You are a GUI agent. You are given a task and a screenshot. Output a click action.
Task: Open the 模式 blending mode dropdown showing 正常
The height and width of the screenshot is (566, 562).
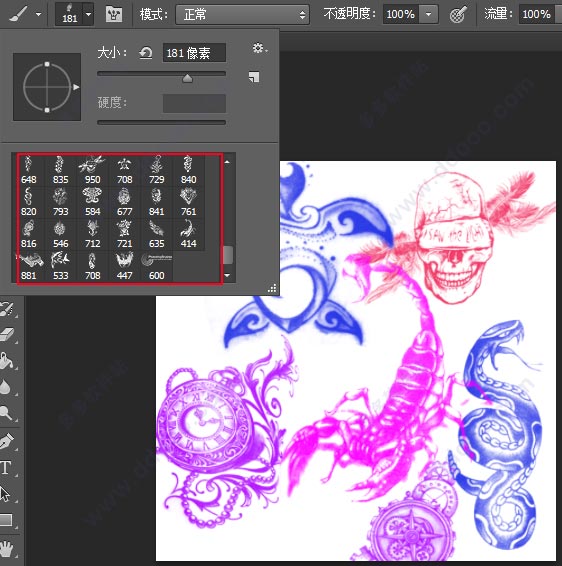(x=243, y=14)
